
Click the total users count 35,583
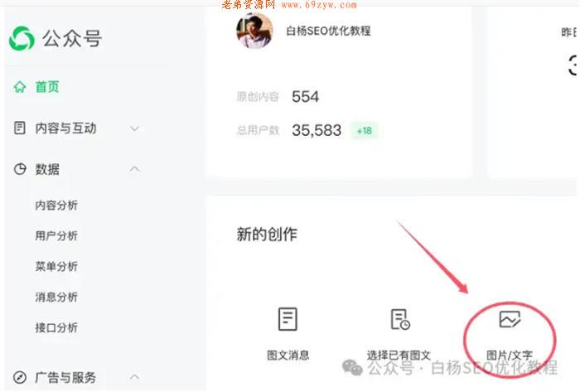(x=317, y=130)
